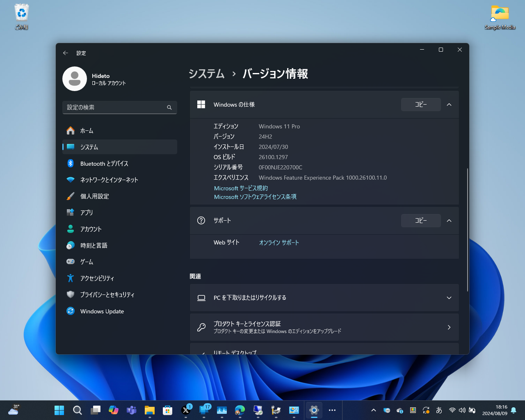The height and width of the screenshot is (420, 525).
Task: Open Windows Update from the sidebar
Action: [x=102, y=311]
